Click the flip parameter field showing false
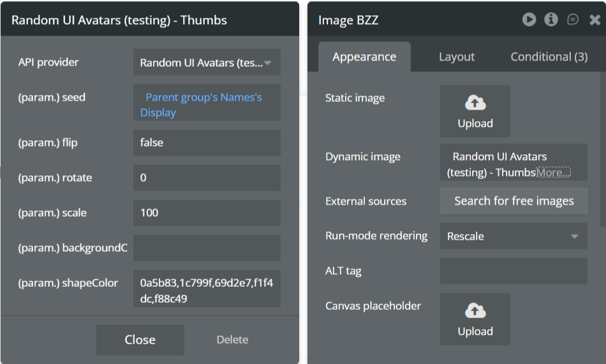606x364 pixels. 207,143
